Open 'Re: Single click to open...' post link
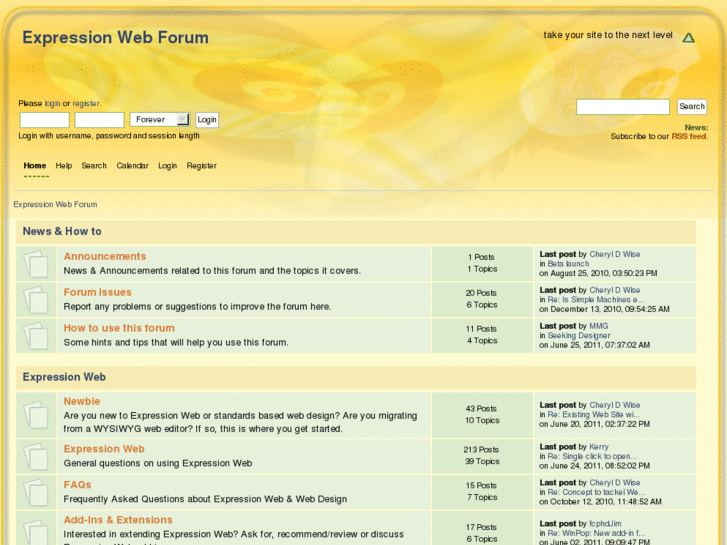Viewport: 727px width, 545px height. pyautogui.click(x=592, y=456)
